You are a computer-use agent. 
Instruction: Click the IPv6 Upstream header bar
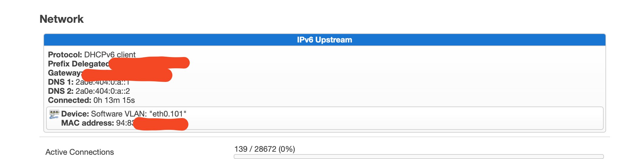[324, 40]
